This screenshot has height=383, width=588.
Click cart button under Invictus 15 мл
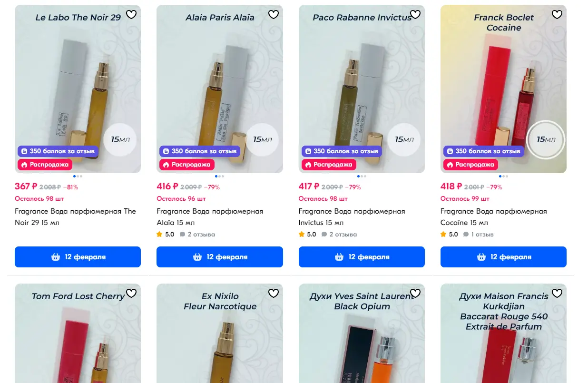click(362, 257)
